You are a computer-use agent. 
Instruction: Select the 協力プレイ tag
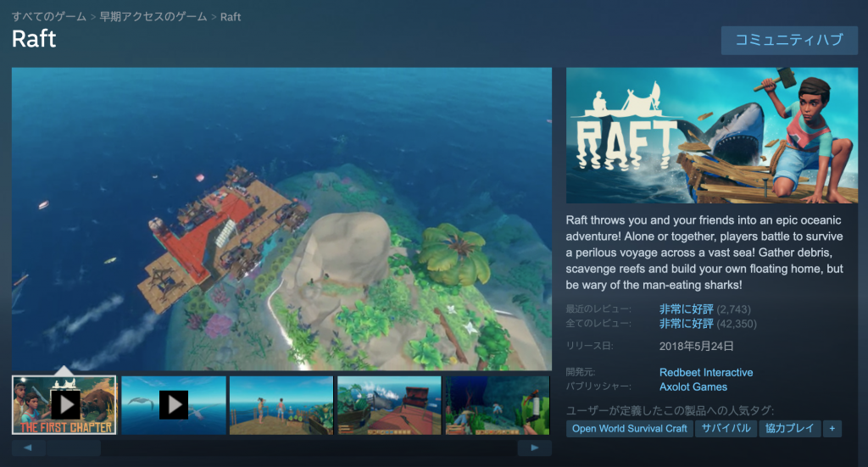point(789,428)
